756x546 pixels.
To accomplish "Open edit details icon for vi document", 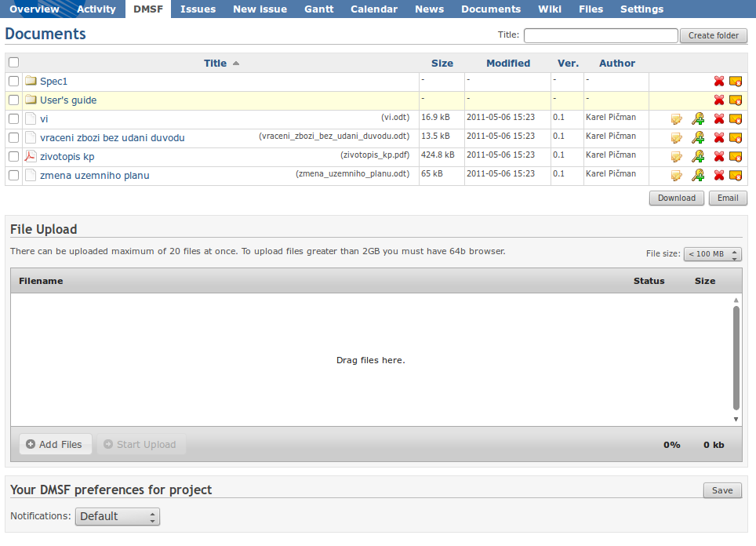I will (x=676, y=118).
